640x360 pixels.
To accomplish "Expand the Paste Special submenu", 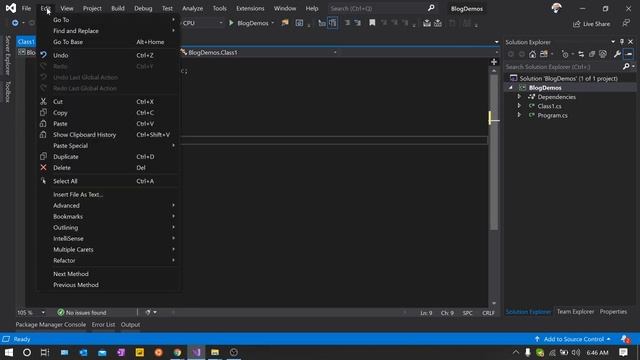I will coord(108,146).
